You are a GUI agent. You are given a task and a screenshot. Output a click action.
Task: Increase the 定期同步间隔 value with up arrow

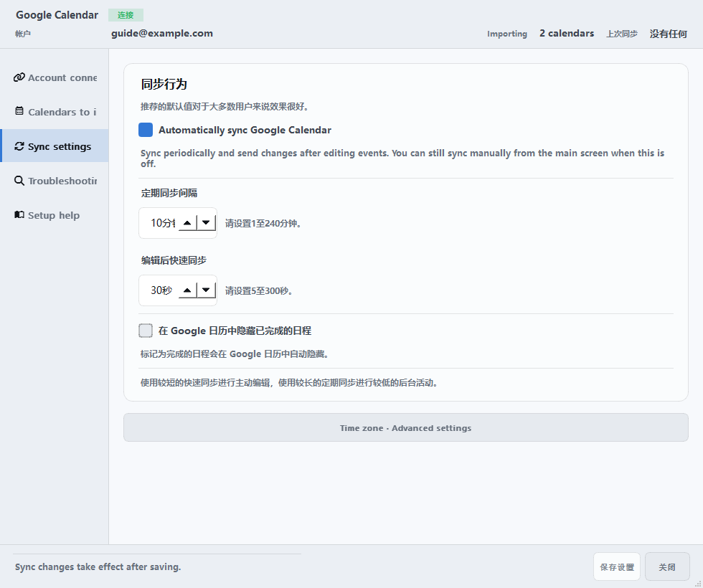coord(187,223)
